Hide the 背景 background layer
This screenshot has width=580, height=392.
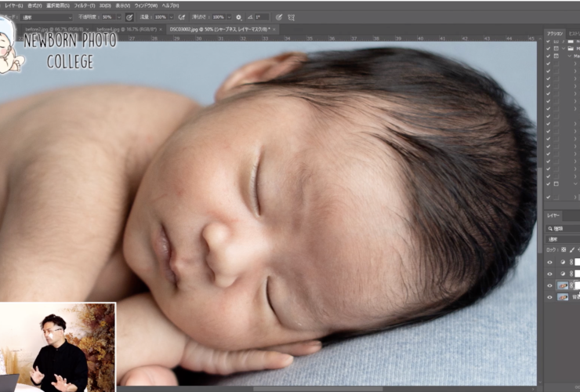pos(549,297)
